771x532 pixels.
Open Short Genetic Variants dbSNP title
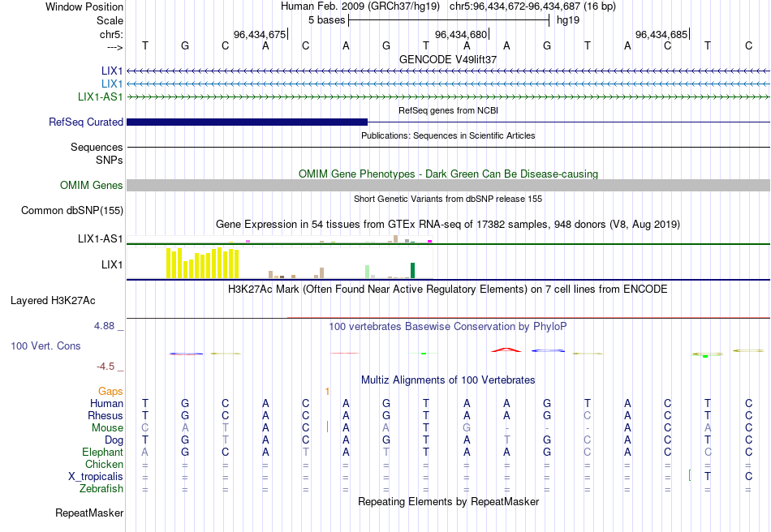click(448, 199)
